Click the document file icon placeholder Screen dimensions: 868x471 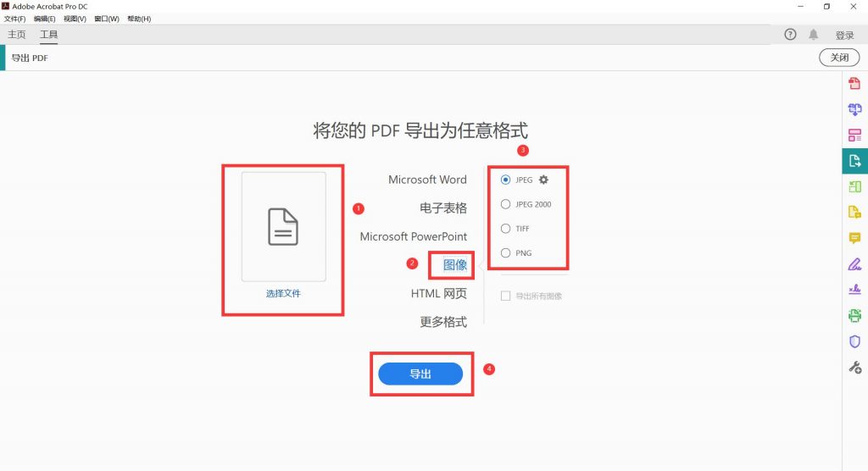(283, 227)
